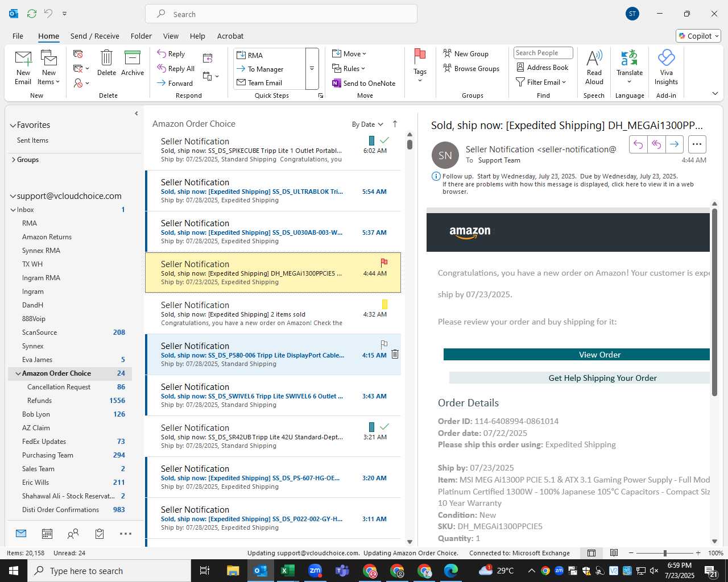Open the File tab
The height and width of the screenshot is (582, 728).
click(x=18, y=36)
